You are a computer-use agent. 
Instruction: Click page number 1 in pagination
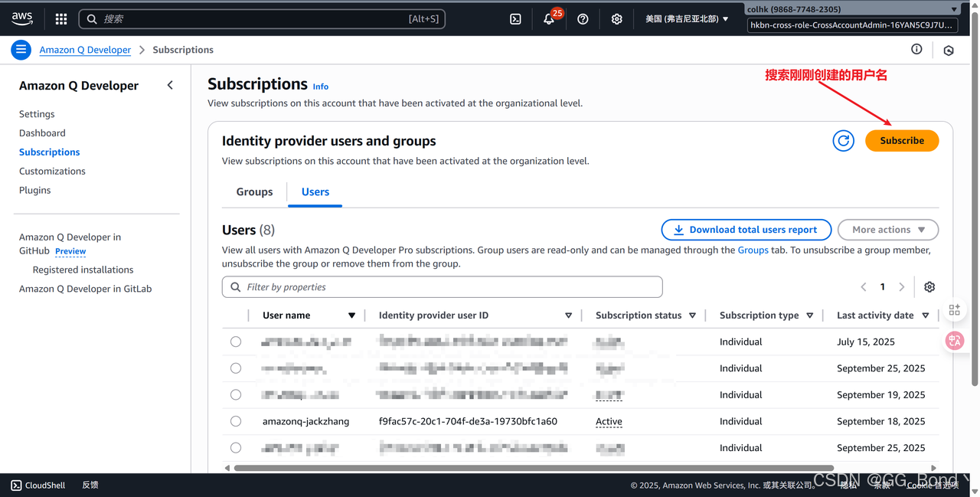click(883, 287)
